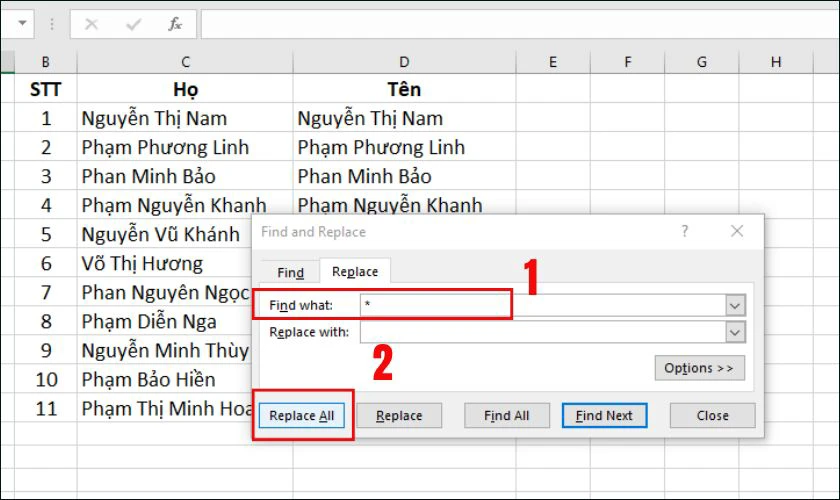Select column B header
The width and height of the screenshot is (840, 500).
tap(46, 62)
